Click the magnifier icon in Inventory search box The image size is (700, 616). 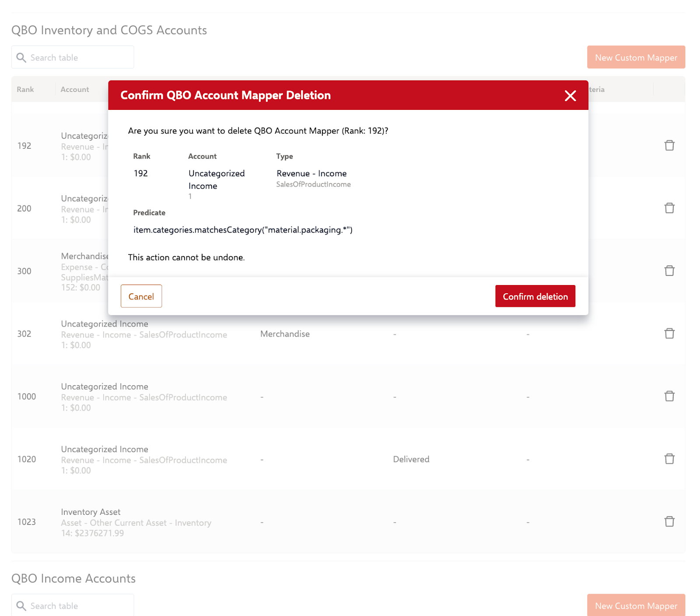tap(21, 57)
